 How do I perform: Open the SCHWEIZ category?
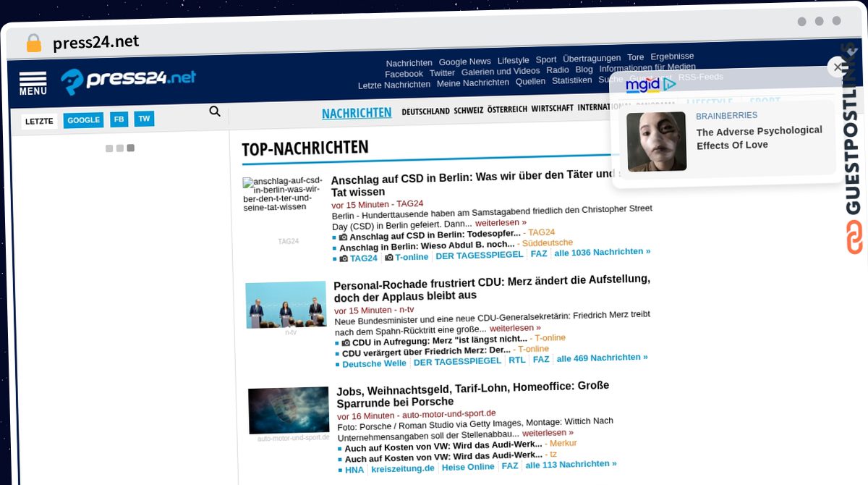tap(469, 110)
